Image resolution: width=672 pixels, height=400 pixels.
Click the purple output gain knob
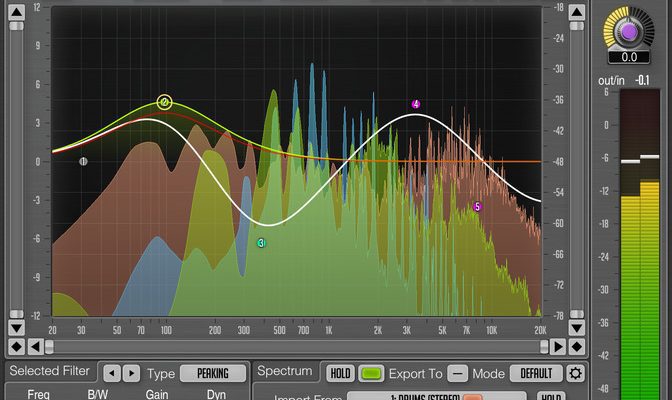point(629,33)
